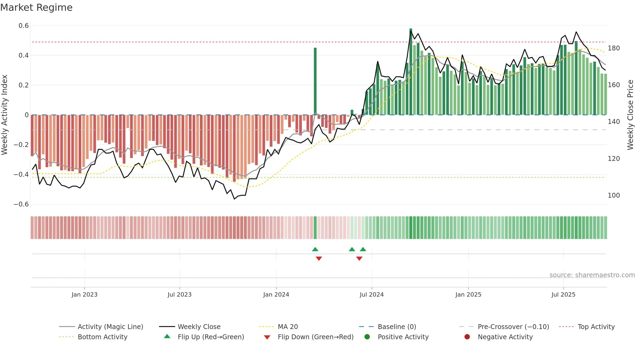
Task: Click the Jul 2023 x-axis label
Action: [x=180, y=295]
